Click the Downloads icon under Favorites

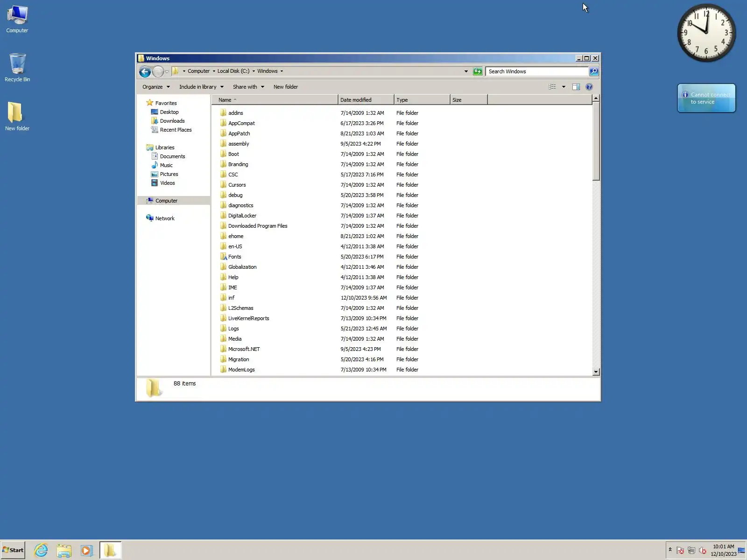tap(155, 121)
